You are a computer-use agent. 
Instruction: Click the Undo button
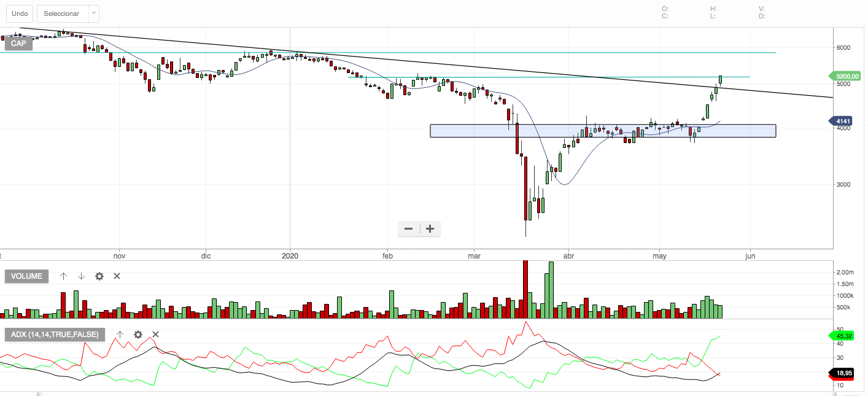18,14
